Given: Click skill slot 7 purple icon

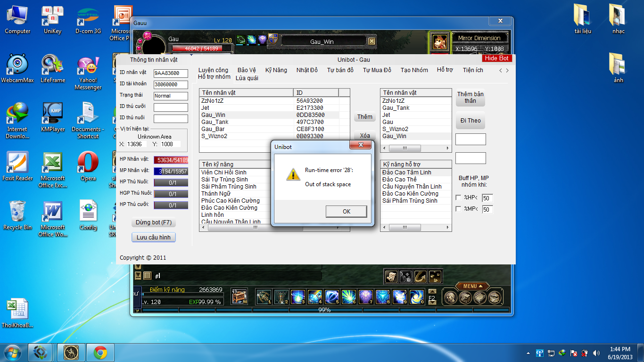Looking at the screenshot, I should coord(366,297).
